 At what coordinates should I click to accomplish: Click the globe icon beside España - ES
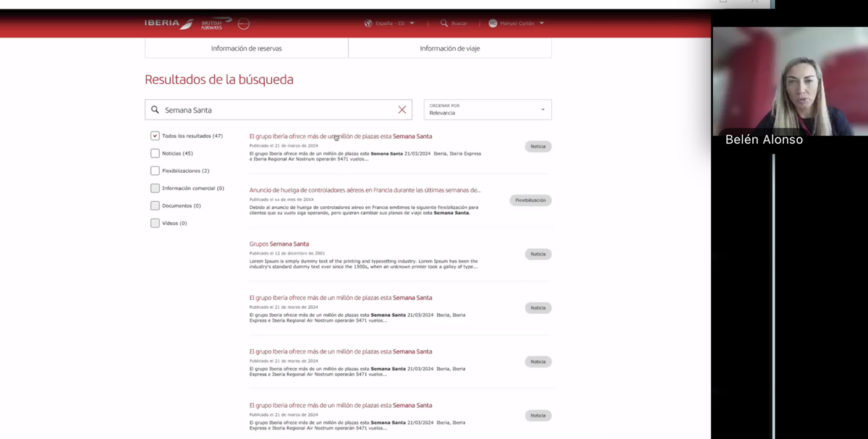point(368,23)
